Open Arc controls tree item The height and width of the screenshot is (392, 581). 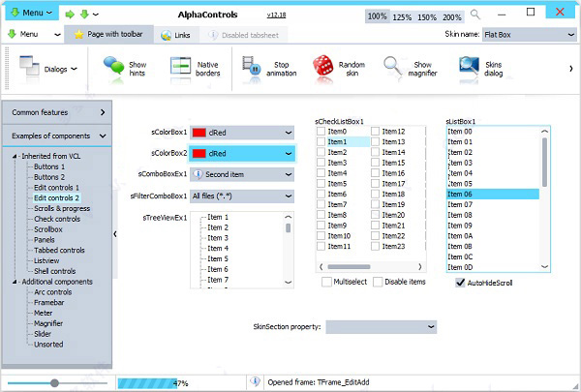(53, 292)
